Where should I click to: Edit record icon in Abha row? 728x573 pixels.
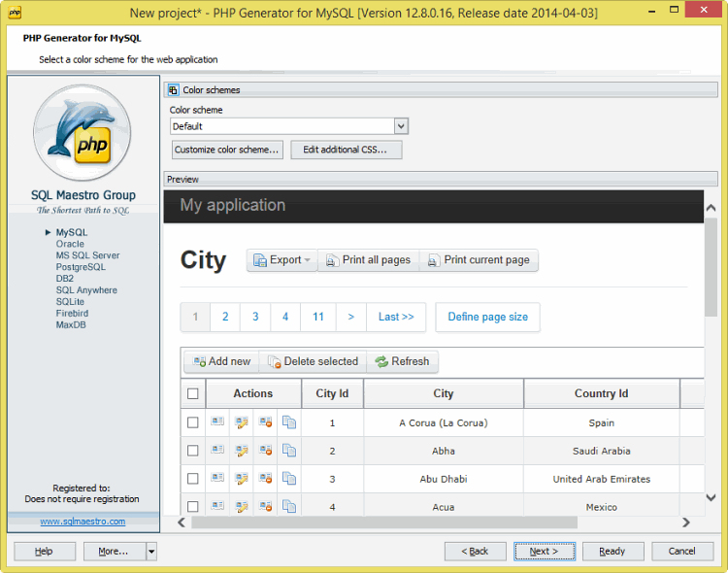242,450
